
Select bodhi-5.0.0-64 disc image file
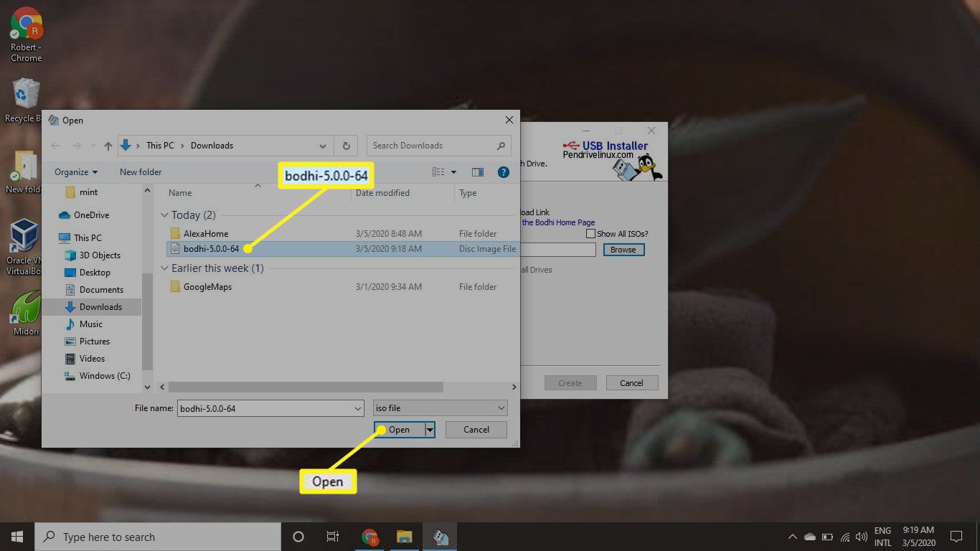tap(341, 249)
